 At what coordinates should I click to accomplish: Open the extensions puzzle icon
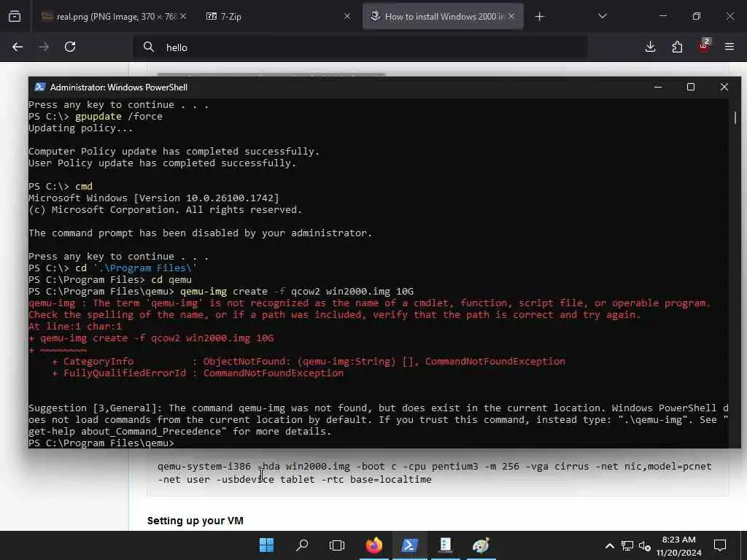[x=677, y=47]
